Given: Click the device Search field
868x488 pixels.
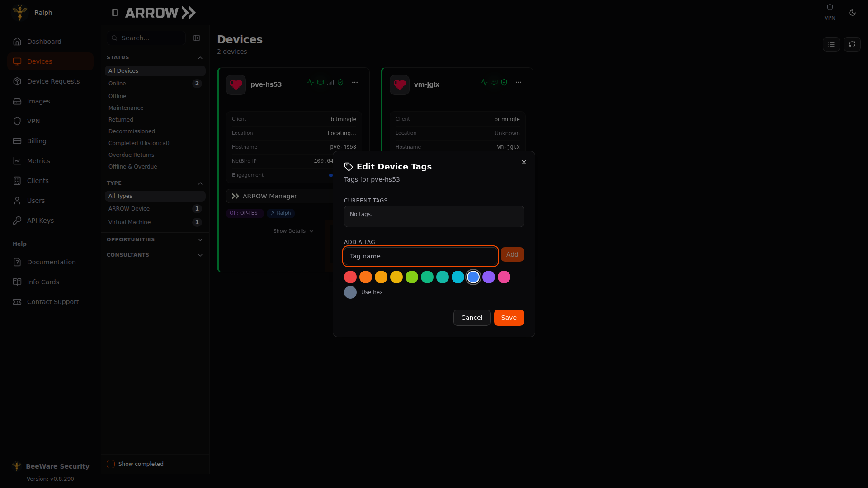Looking at the screenshot, I should (146, 38).
